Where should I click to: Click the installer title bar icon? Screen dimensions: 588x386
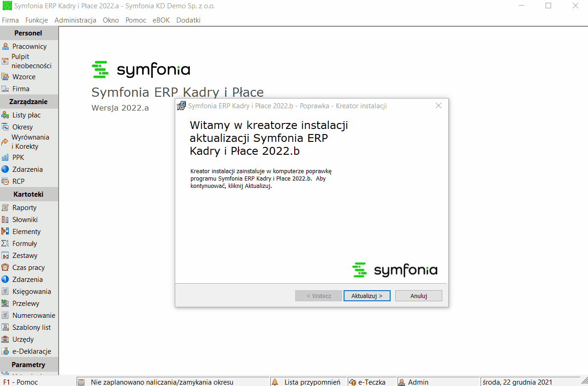(x=182, y=105)
